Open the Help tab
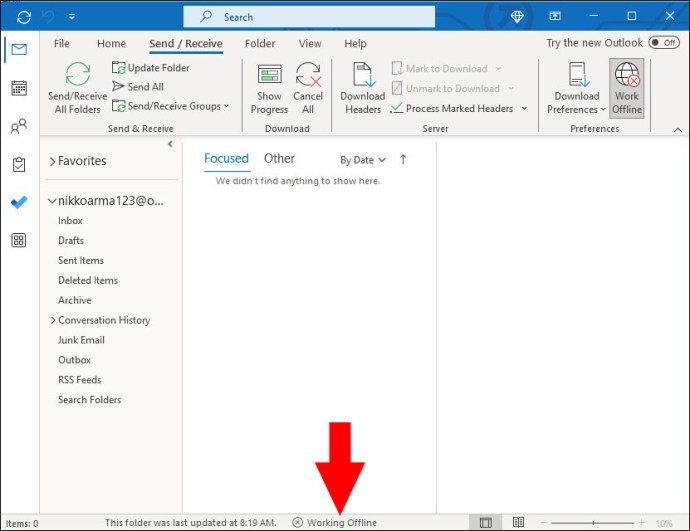The width and height of the screenshot is (690, 531). point(355,44)
